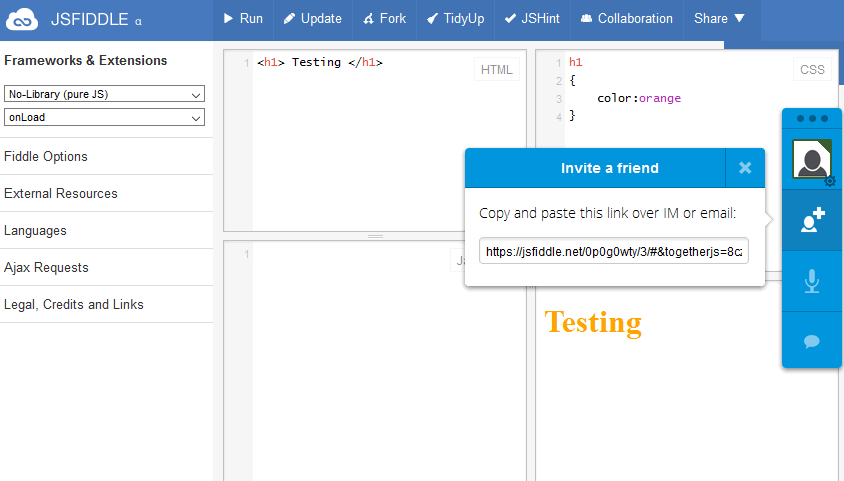This screenshot has height=481, width=844.
Task: Click the JSFIDDLE title link
Action: 89,19
